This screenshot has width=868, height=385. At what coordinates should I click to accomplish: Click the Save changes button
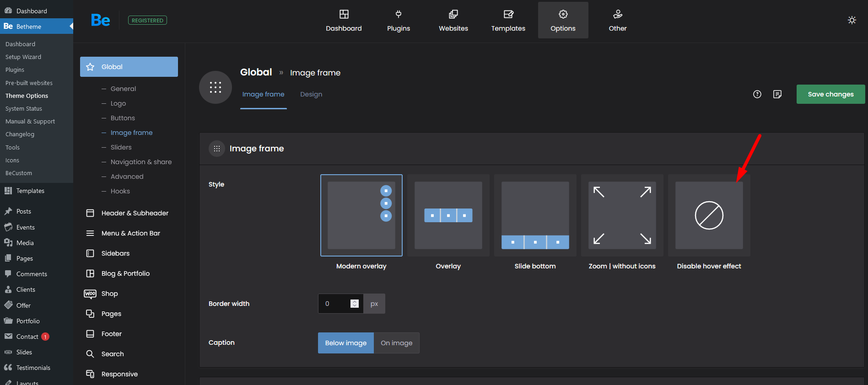tap(830, 94)
